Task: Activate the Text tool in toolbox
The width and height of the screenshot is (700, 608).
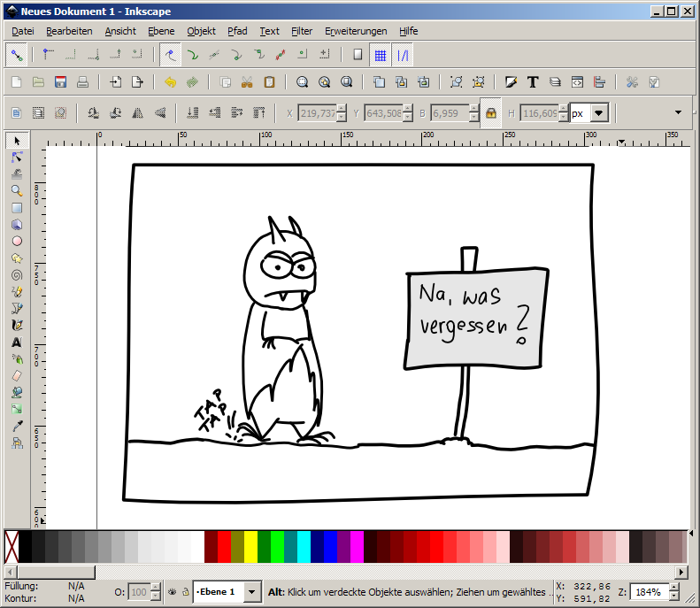Action: [16, 342]
